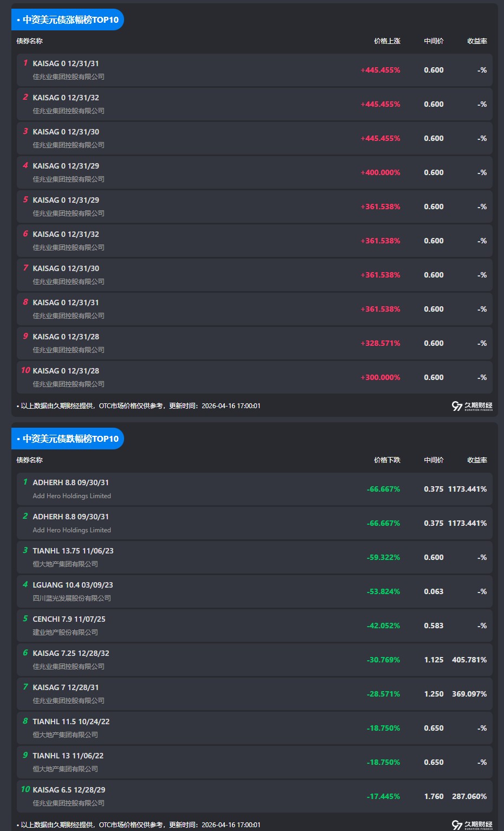Click the 价格上涨 column header
The image size is (504, 831).
click(387, 41)
